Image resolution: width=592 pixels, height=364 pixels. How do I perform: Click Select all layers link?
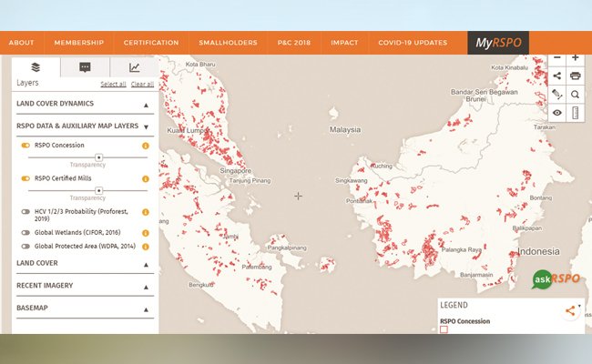(113, 84)
